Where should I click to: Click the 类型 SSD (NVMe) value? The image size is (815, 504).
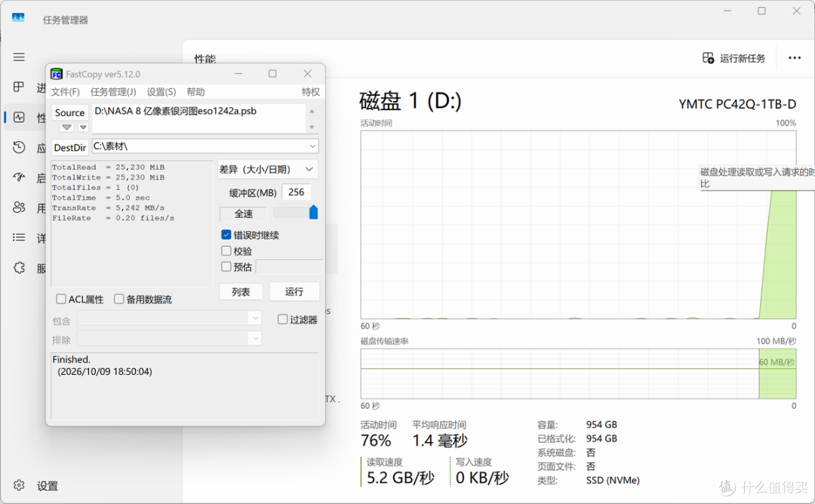[x=613, y=481]
